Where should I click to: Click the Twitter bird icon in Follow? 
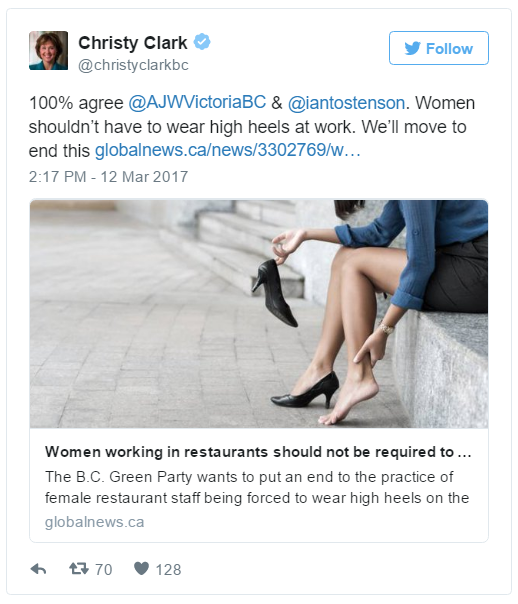click(x=412, y=49)
